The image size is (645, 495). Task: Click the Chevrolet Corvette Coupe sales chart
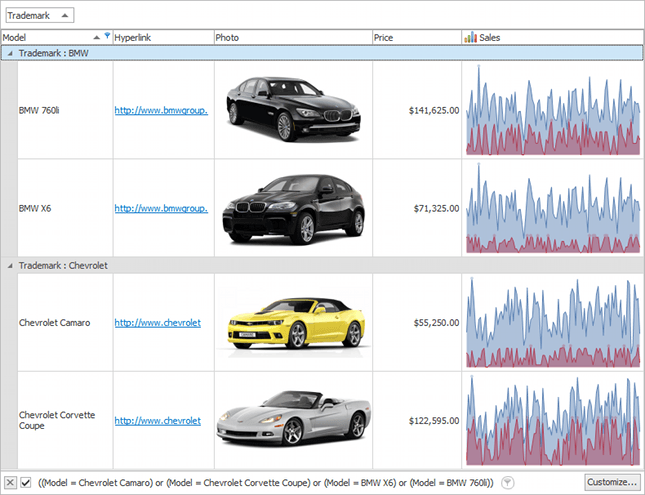(x=553, y=420)
